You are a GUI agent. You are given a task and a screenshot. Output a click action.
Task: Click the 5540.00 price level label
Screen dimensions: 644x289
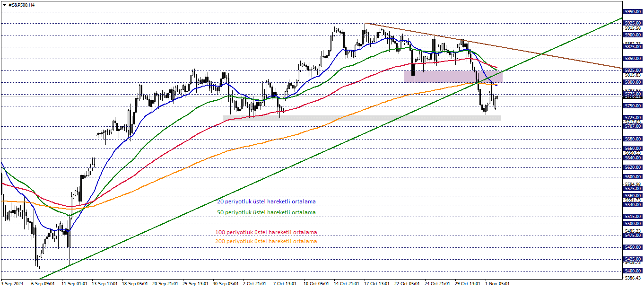[633, 205]
